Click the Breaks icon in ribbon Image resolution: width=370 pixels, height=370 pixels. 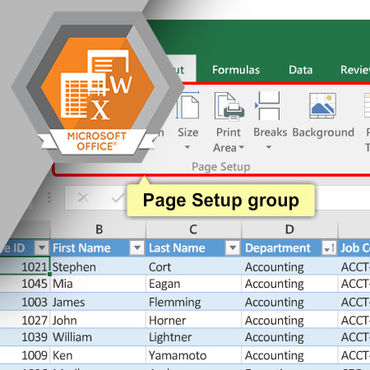click(x=269, y=106)
